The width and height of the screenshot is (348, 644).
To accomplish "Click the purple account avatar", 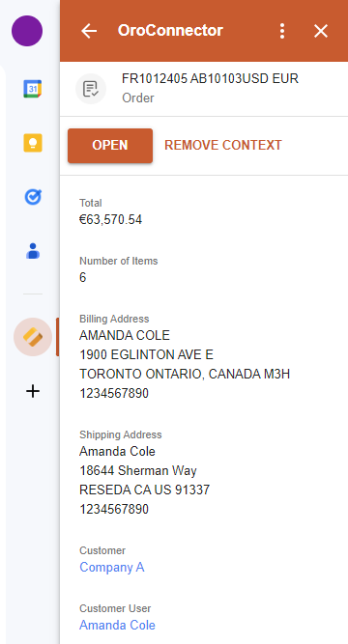I will (27, 31).
